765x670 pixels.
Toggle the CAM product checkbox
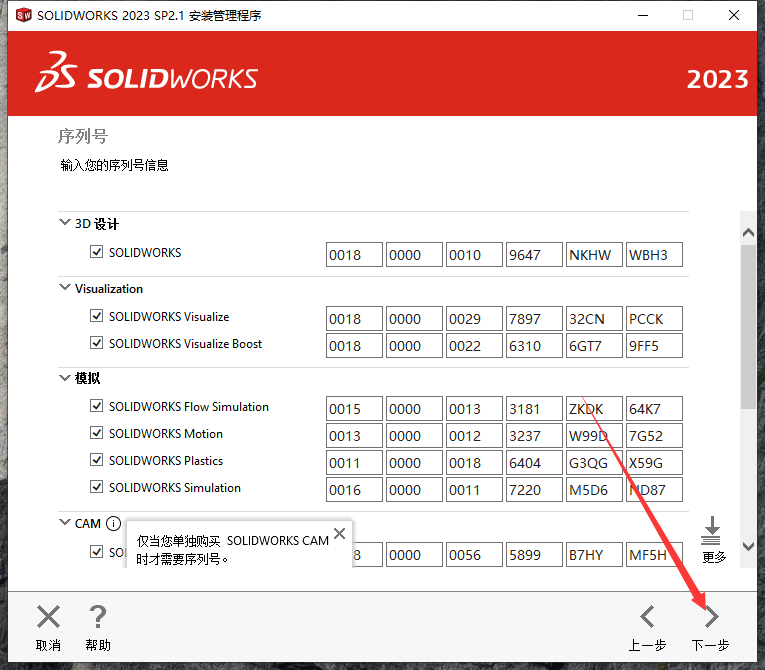tap(97, 552)
